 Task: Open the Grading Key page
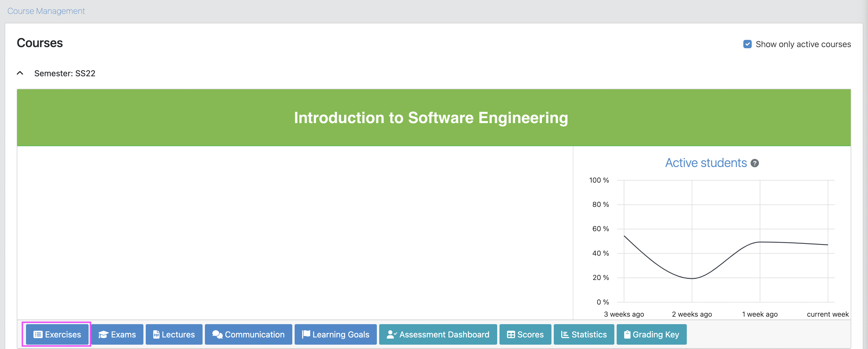point(651,334)
